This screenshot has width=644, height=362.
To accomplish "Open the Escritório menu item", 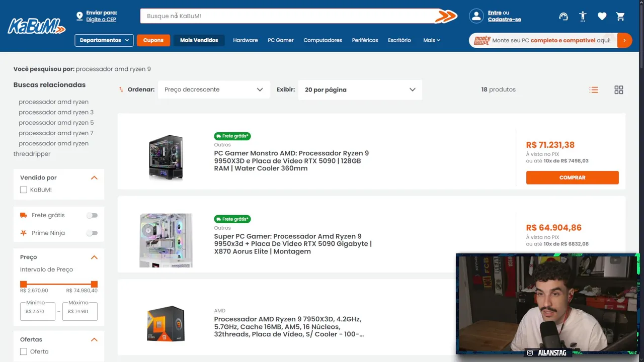I will pos(399,40).
